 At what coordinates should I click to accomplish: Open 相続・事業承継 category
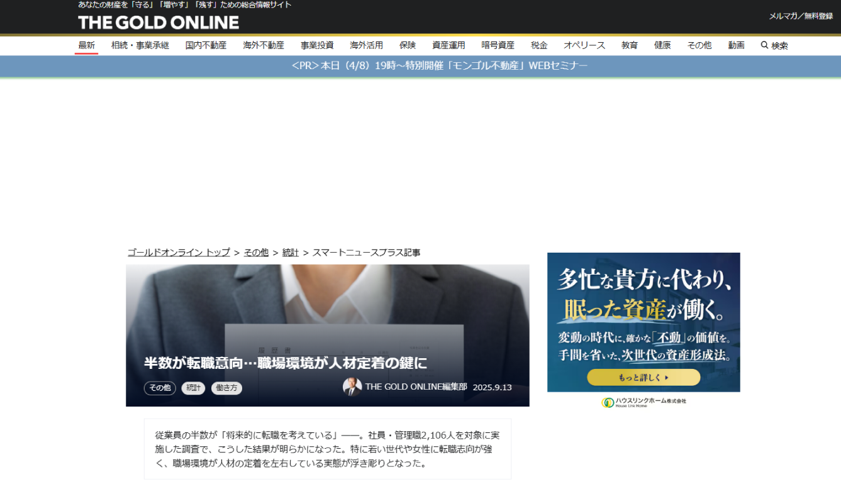[140, 45]
